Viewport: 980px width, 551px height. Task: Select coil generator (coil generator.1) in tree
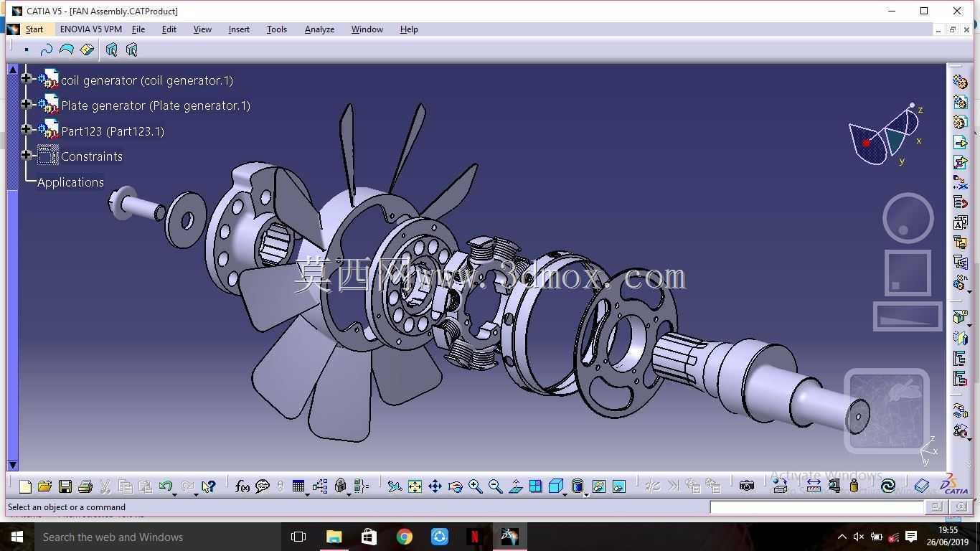(x=147, y=80)
